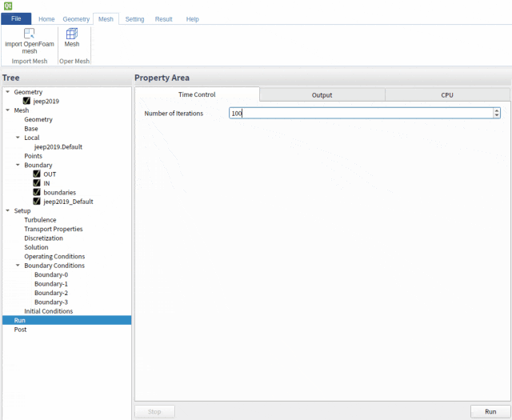Select the Base tree item
Image resolution: width=512 pixels, height=420 pixels.
pyautogui.click(x=31, y=129)
